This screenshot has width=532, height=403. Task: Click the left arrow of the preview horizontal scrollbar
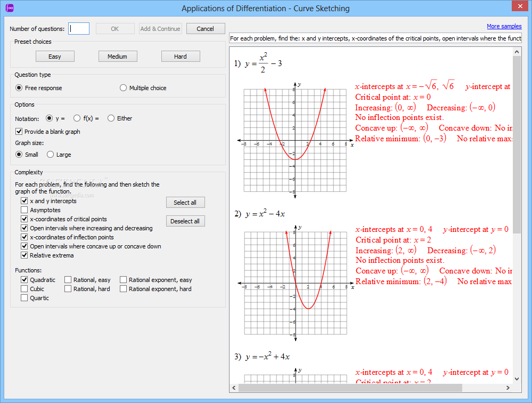tap(234, 388)
